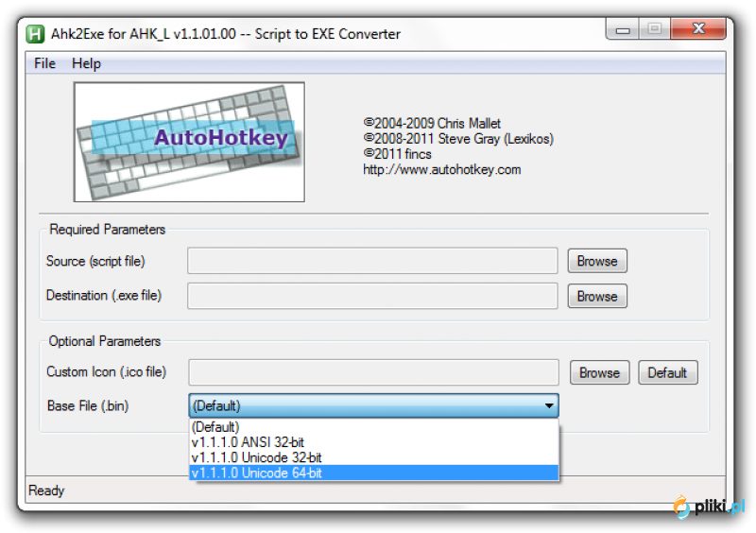This screenshot has height=533, width=756.
Task: Click the Base File (.bin) label
Action: pyautogui.click(x=88, y=406)
